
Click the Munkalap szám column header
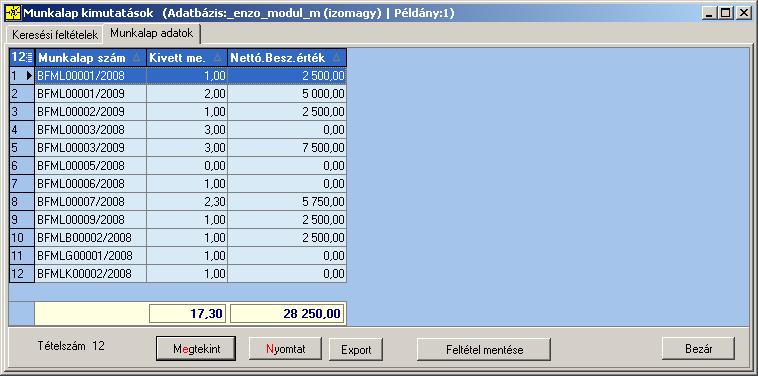[x=90, y=58]
